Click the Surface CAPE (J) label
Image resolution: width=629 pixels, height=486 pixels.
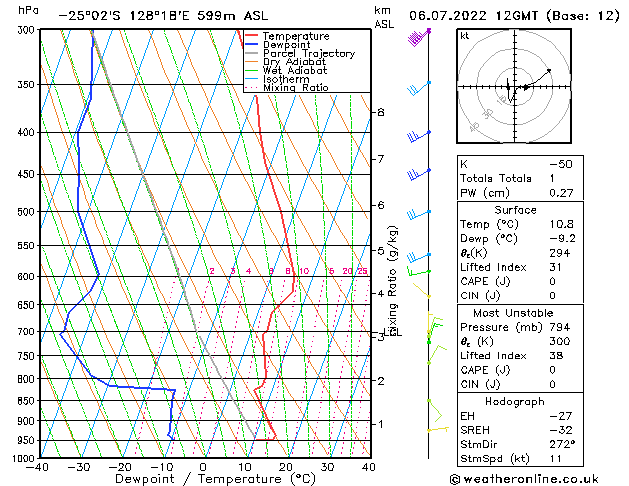pyautogui.click(x=485, y=281)
